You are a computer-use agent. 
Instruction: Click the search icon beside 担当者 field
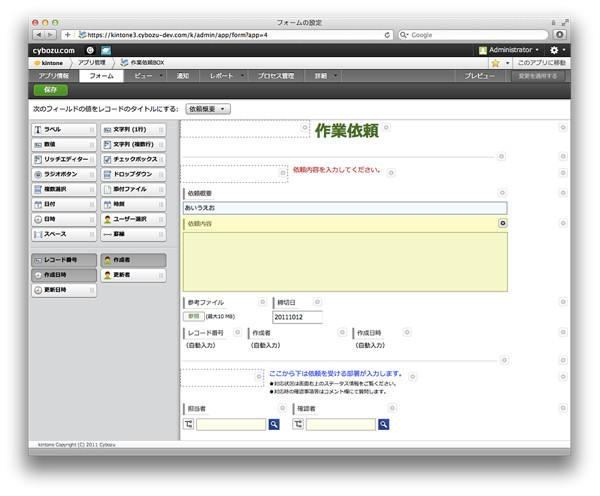[274, 425]
